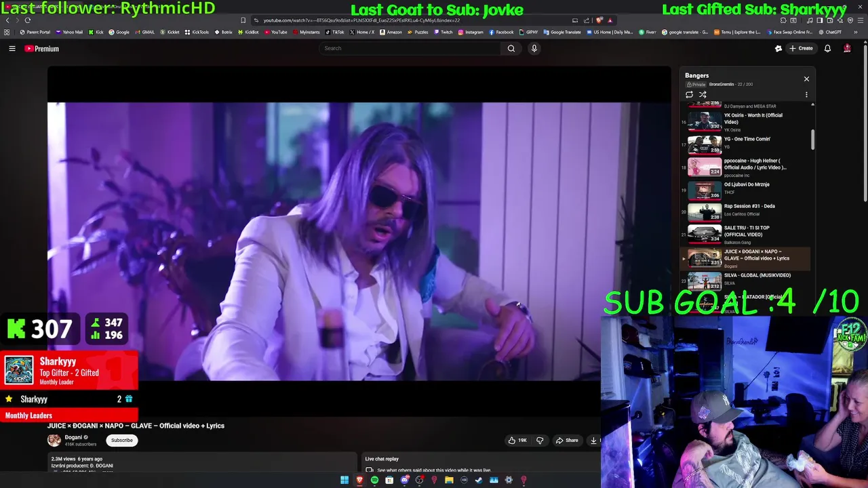Like the video (19K)
Viewport: 868px width, 488px height.
click(x=517, y=441)
